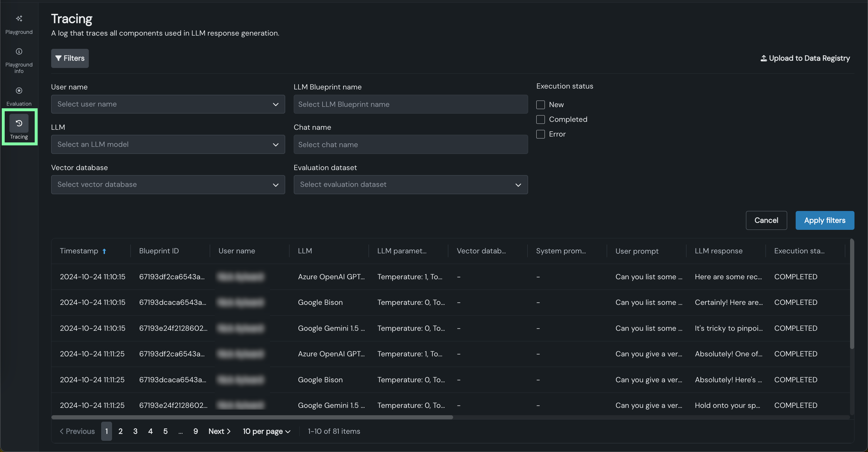Click the Timestamp sort arrow
868x452 pixels.
pyautogui.click(x=104, y=251)
